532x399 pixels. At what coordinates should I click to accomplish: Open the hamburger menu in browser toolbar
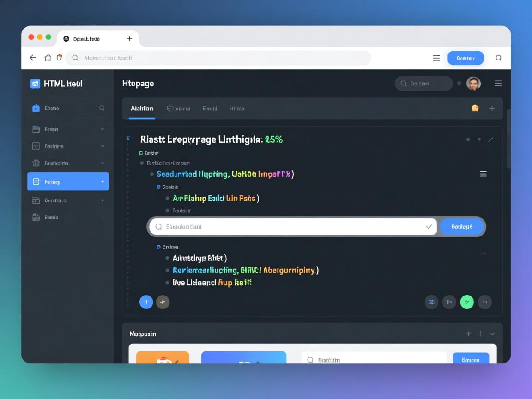[x=436, y=58]
